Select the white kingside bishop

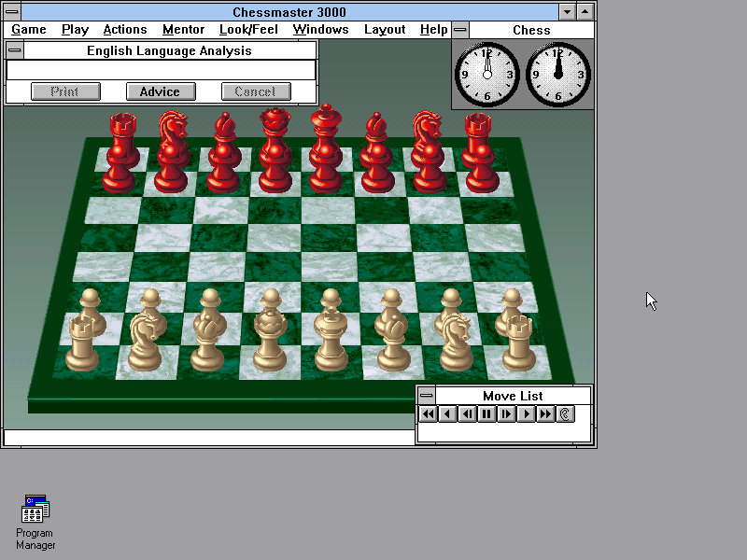coord(394,343)
